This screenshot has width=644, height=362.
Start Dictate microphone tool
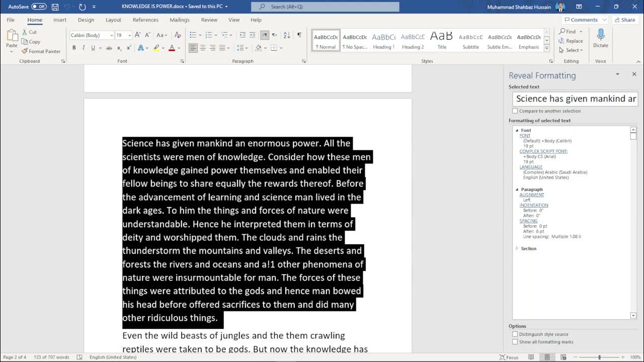coord(601,38)
